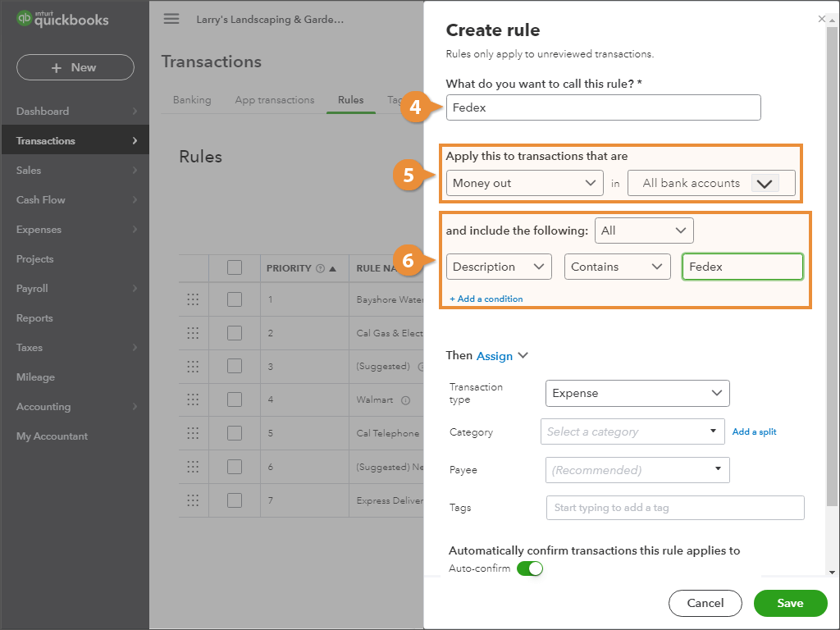The width and height of the screenshot is (840, 630).
Task: Open Expenses in the sidebar
Action: 75,230
